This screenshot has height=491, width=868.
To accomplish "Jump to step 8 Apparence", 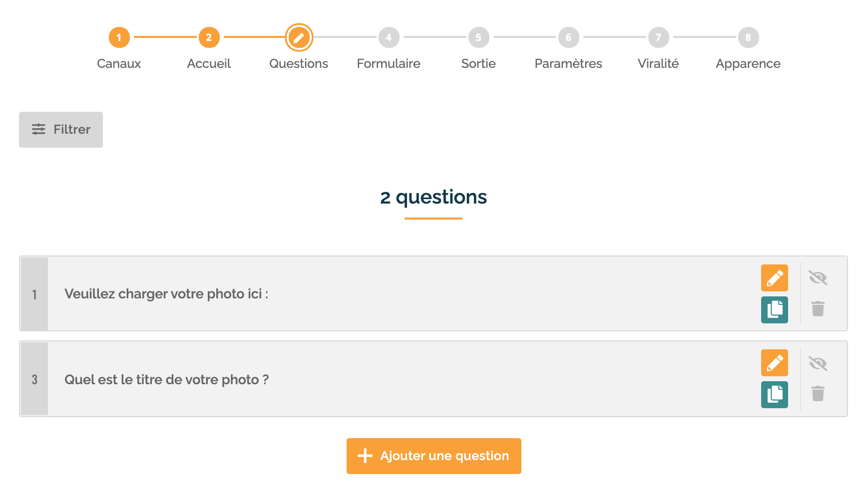I will click(748, 37).
